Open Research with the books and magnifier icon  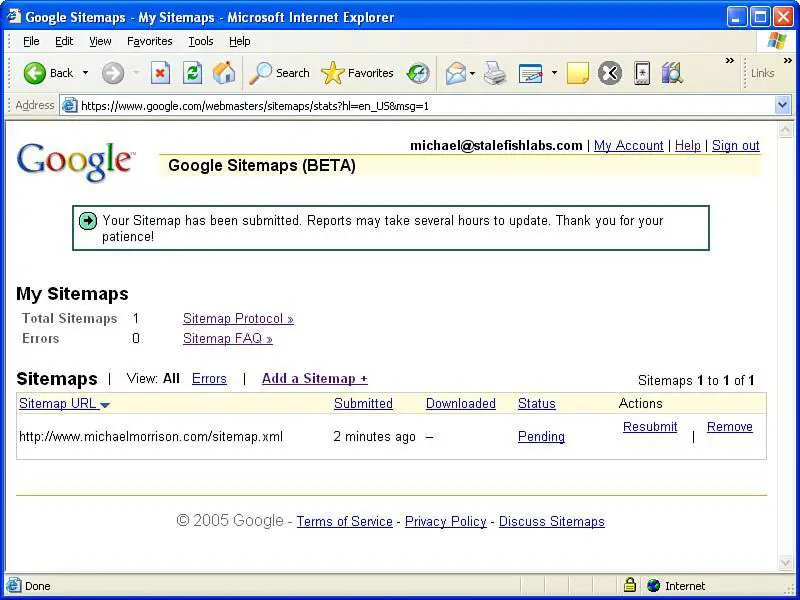[x=672, y=73]
